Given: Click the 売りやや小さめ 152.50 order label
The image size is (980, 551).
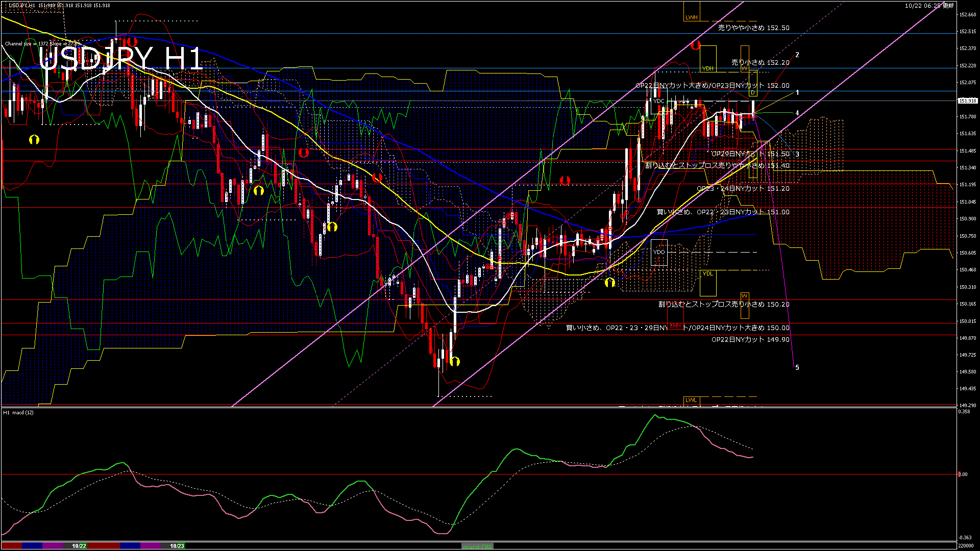Looking at the screenshot, I should click(753, 28).
